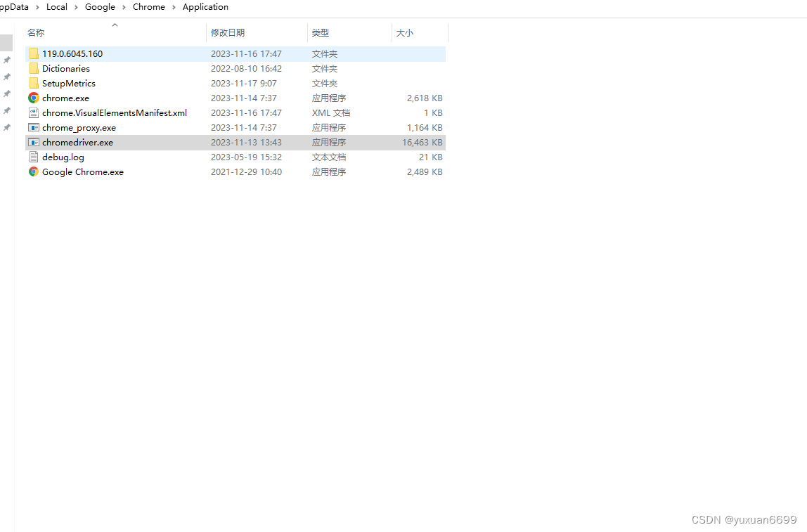Select the SetupMetrics folder icon
Screen dimensions: 807x532
pos(34,84)
